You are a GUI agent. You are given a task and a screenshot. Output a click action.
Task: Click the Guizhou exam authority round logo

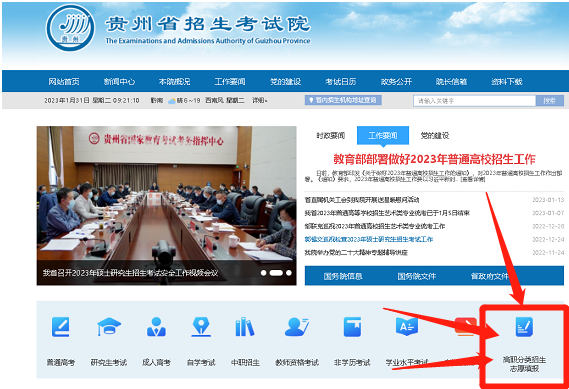pos(70,28)
